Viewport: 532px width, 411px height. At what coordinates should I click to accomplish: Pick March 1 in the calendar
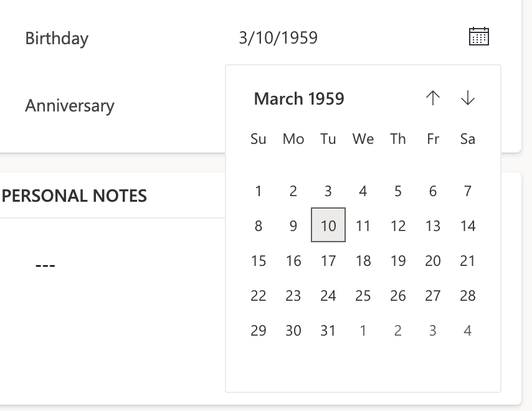259,191
